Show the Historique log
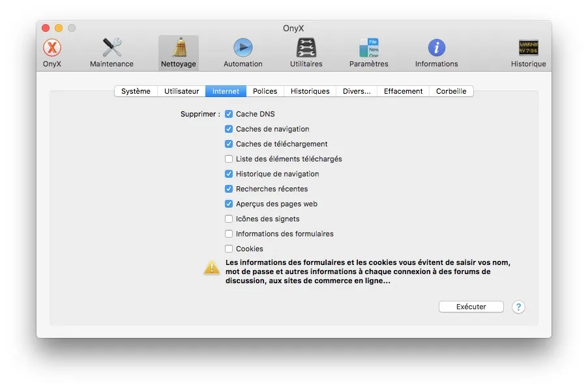The width and height of the screenshot is (588, 390). pyautogui.click(x=529, y=53)
